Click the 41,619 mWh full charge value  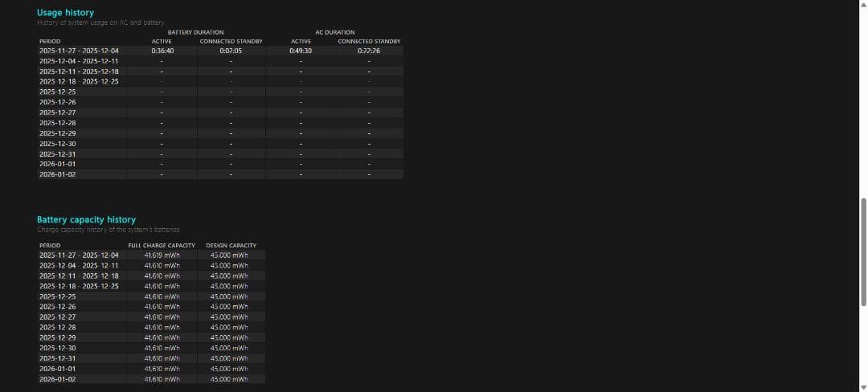pos(162,255)
